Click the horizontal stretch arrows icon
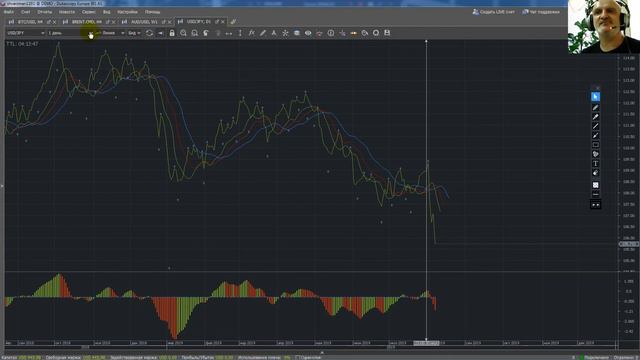Viewport: 640px width, 360px height. (229, 33)
